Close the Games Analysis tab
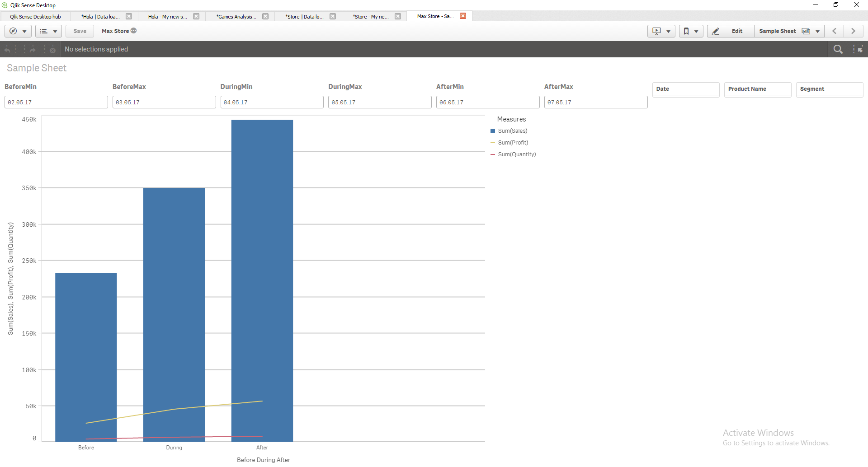Image resolution: width=868 pixels, height=467 pixels. click(x=265, y=16)
